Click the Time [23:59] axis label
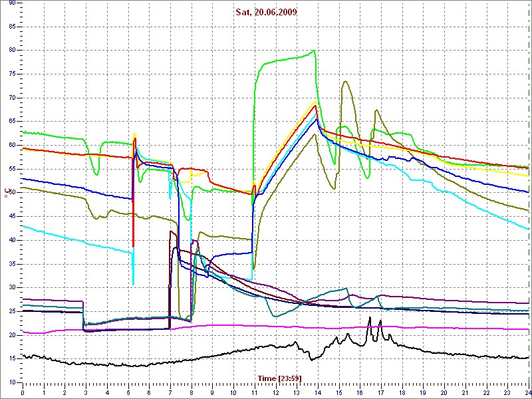This screenshot has height=399, width=532. [x=279, y=378]
